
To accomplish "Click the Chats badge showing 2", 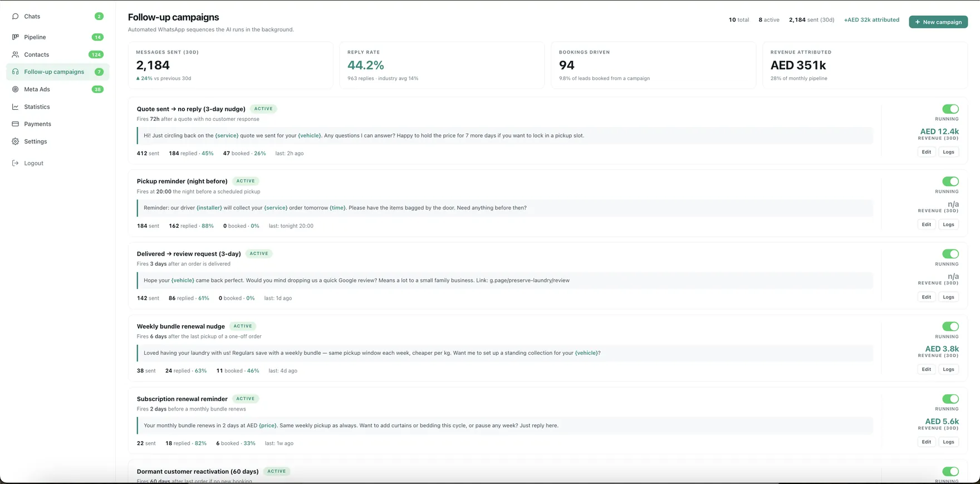I will tap(99, 16).
